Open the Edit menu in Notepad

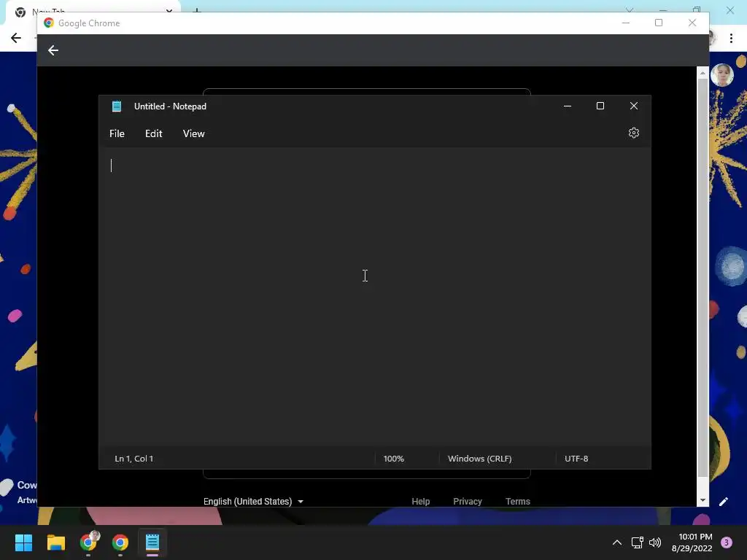point(153,134)
